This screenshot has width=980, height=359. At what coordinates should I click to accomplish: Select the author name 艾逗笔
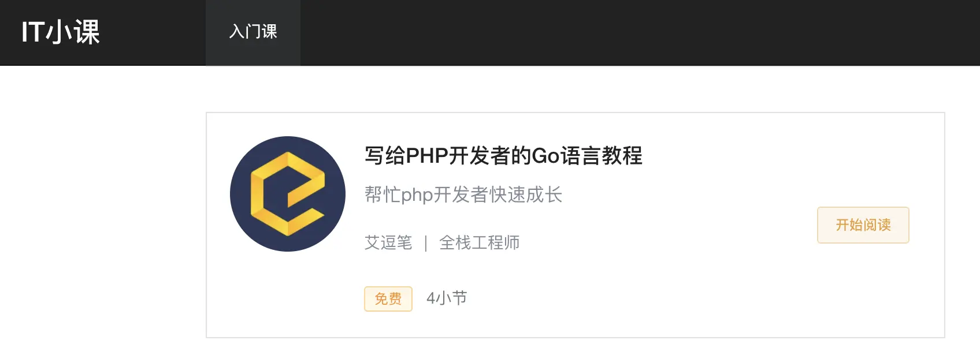[388, 242]
